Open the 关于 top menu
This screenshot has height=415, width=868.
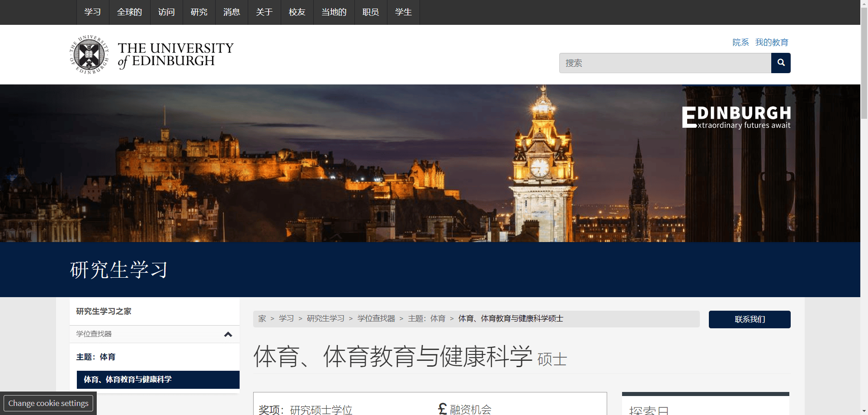point(264,12)
